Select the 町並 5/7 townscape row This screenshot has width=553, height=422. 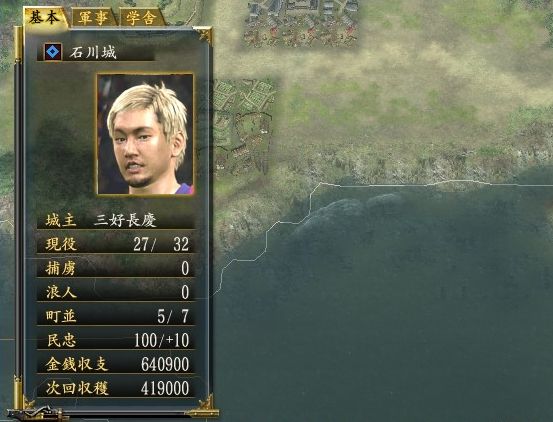[x=116, y=316]
